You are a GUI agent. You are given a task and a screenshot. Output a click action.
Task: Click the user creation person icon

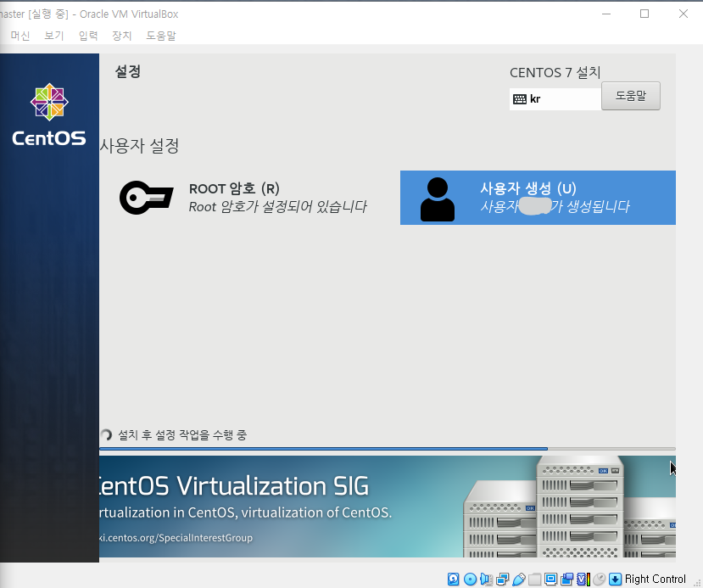(437, 199)
